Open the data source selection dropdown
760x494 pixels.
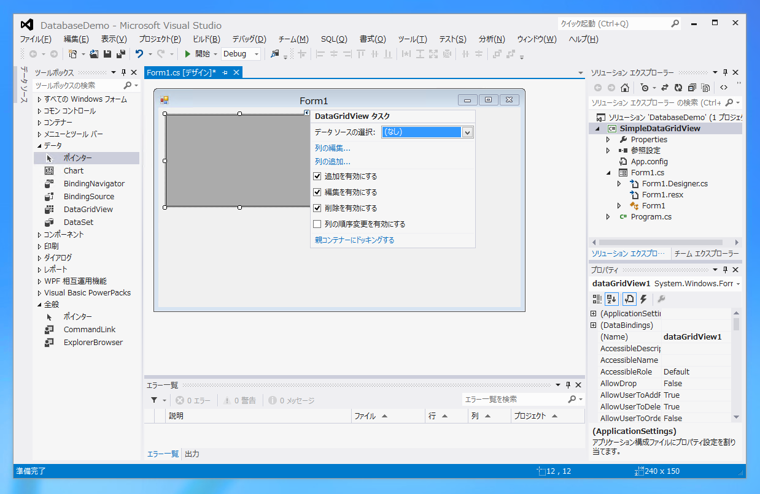pos(467,132)
